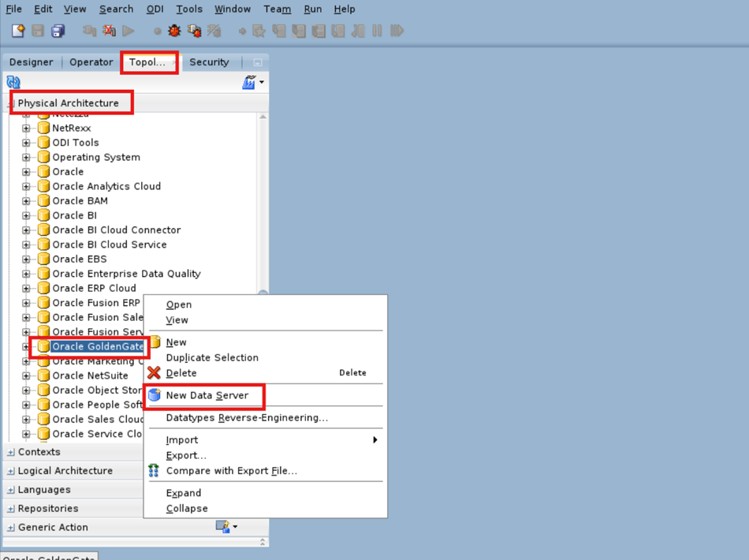The width and height of the screenshot is (749, 560).
Task: Click the New object toolbar icon
Action: 18,31
